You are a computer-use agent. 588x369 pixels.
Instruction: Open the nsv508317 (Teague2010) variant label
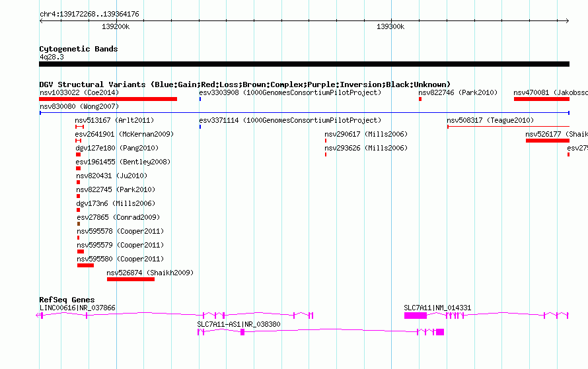(x=490, y=120)
